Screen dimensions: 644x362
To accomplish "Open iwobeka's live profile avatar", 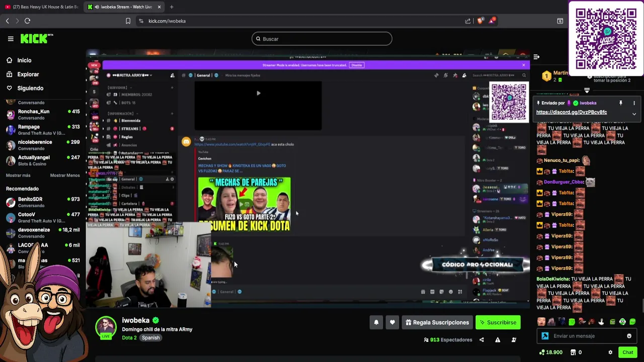I will [106, 328].
